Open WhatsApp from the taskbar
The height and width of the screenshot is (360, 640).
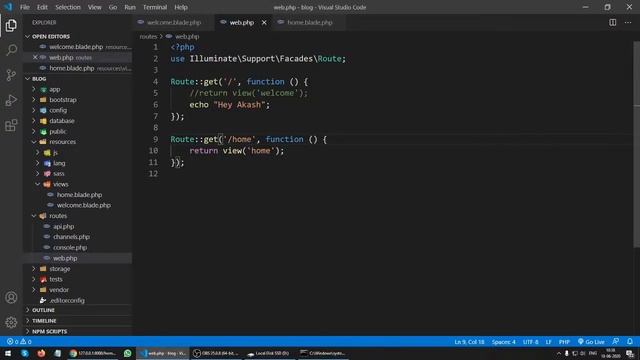128,353
